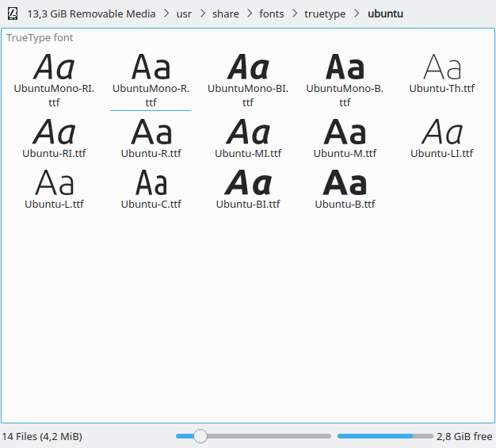Select the Ubuntu-L.ttf light font icon
Screen dimensions: 496x448
click(54, 182)
